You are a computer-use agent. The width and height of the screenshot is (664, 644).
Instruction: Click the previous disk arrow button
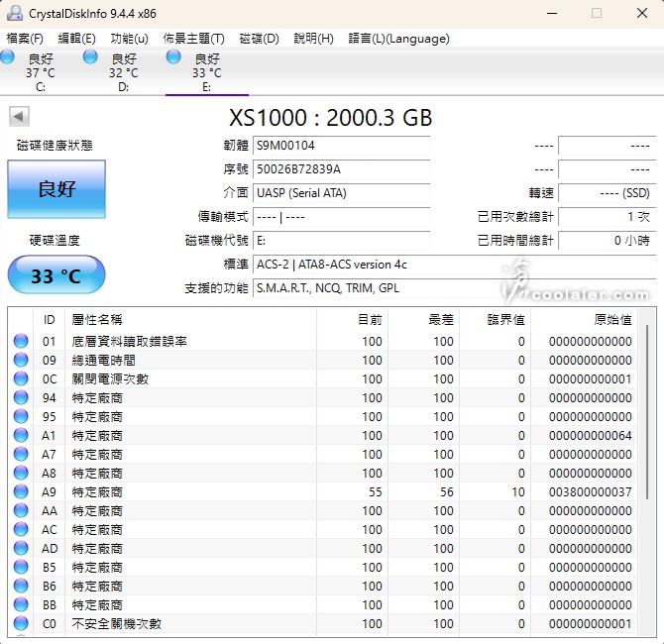19,116
